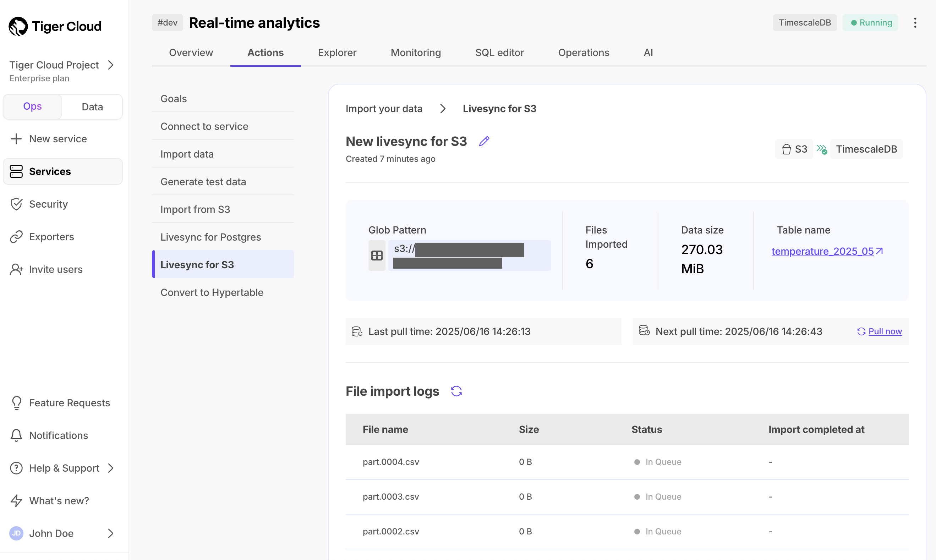
Task: Click the database icon by Last pull time
Action: coord(357,331)
